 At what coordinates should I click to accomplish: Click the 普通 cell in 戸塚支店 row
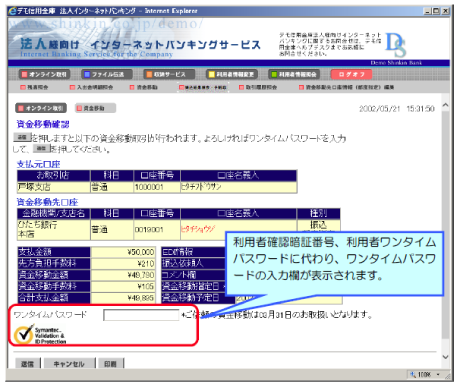[x=112, y=187]
